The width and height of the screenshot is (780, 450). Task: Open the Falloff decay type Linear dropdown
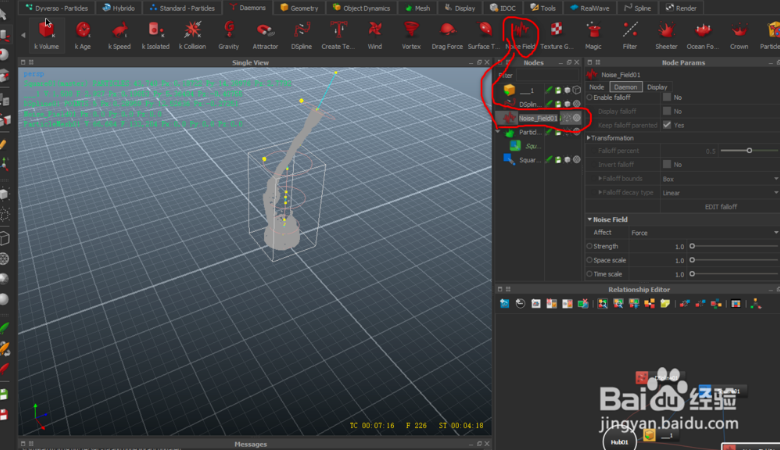click(719, 192)
